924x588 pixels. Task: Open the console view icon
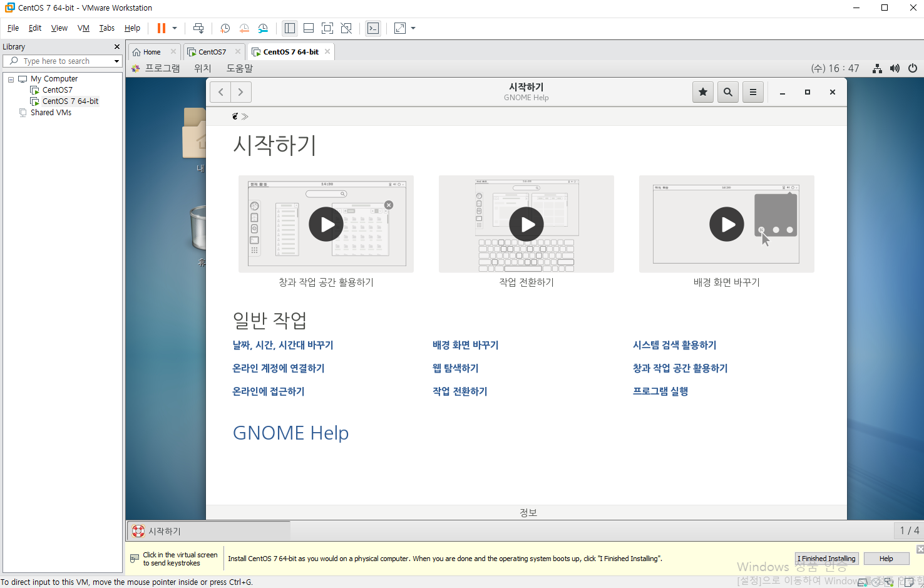pyautogui.click(x=373, y=28)
